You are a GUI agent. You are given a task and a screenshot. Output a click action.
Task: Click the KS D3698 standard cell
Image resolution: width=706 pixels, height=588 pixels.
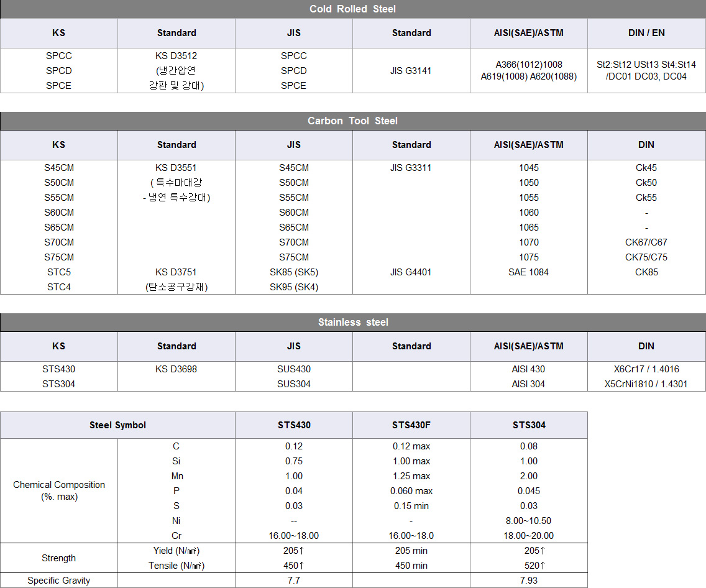176,369
